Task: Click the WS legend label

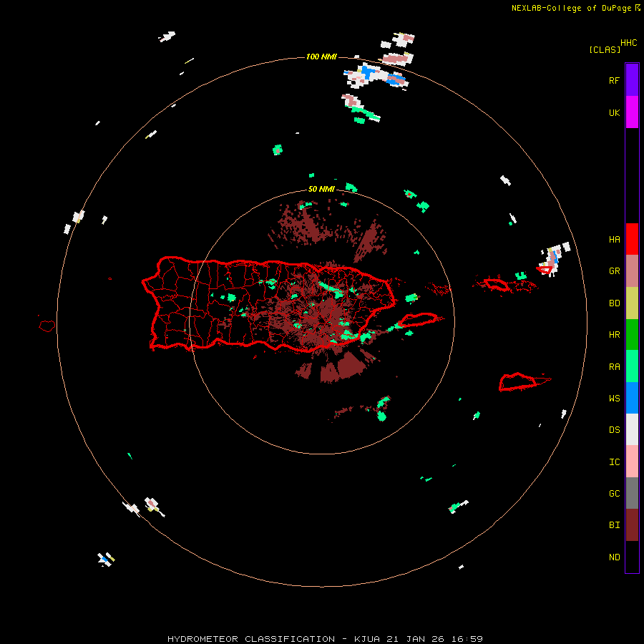Action: point(614,398)
